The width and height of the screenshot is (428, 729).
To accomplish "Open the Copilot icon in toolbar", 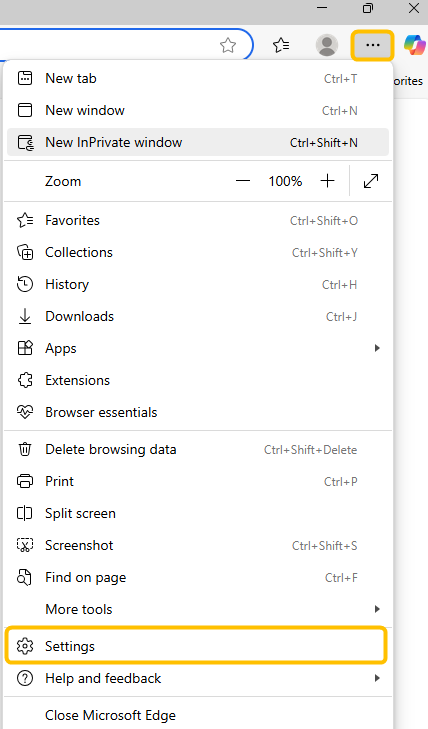I will (x=415, y=45).
